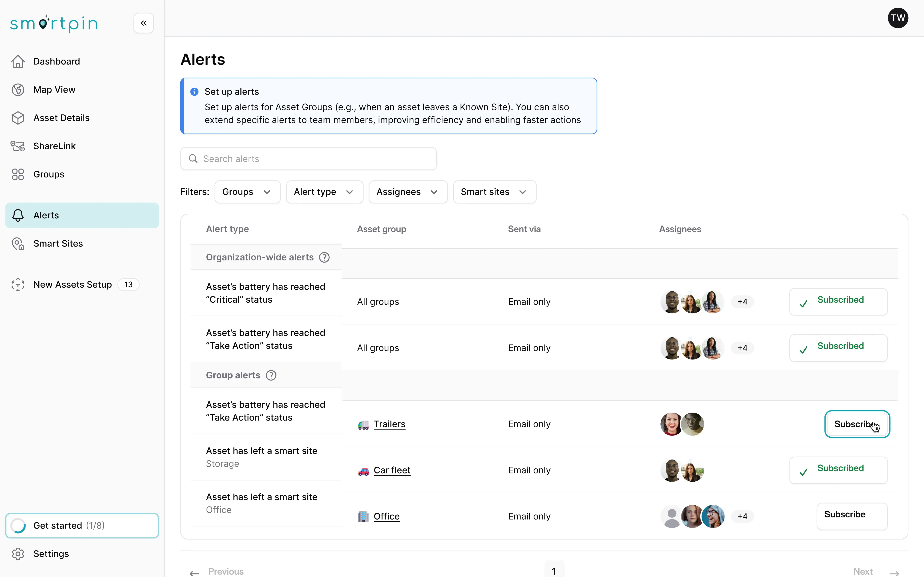Click the Get started progress indicator
The height and width of the screenshot is (577, 924).
pos(18,526)
